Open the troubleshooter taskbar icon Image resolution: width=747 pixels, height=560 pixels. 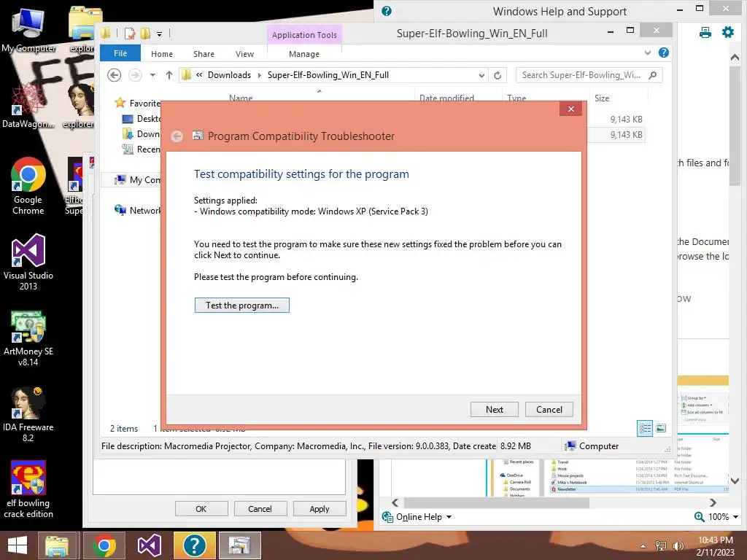[x=239, y=545]
